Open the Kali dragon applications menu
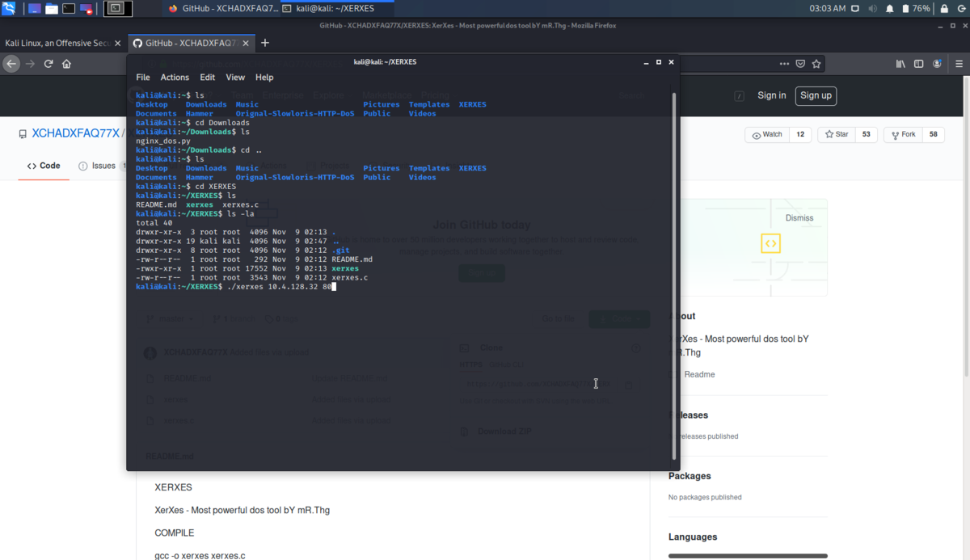The width and height of the screenshot is (970, 560). (x=9, y=9)
